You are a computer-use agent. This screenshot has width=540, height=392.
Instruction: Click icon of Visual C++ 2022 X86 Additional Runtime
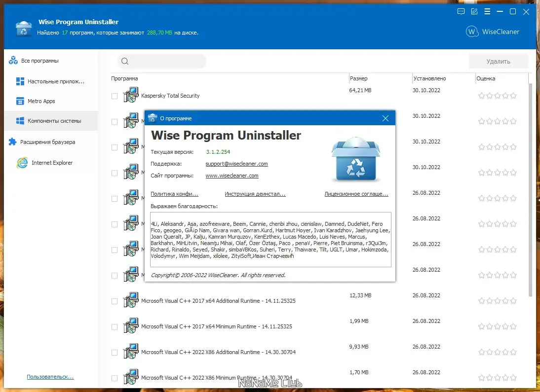(x=131, y=352)
